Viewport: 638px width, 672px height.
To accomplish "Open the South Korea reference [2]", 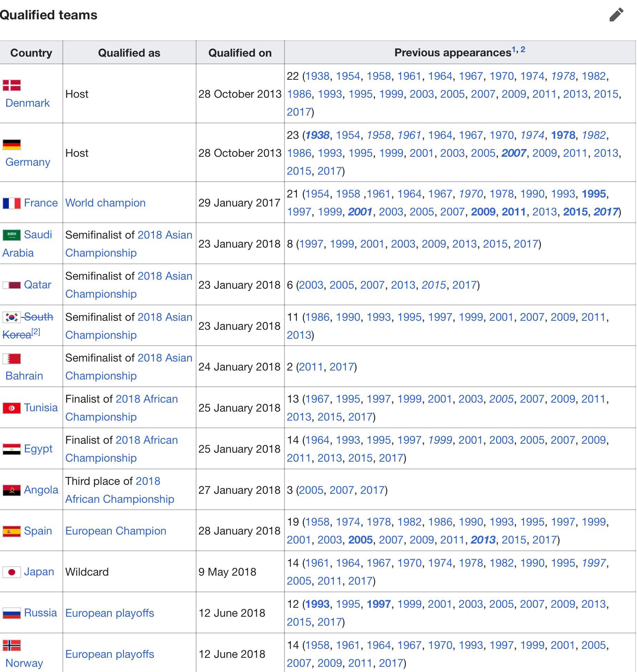I will [x=36, y=332].
